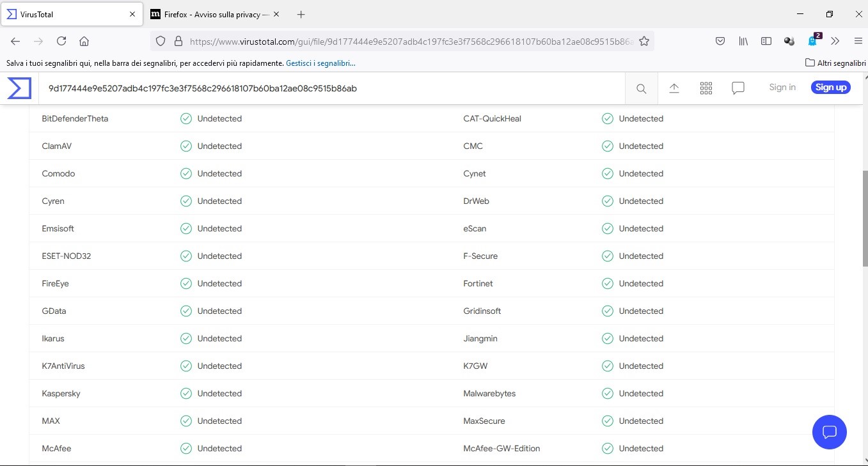The height and width of the screenshot is (466, 868).
Task: Open the Pocket save icon
Action: (720, 41)
